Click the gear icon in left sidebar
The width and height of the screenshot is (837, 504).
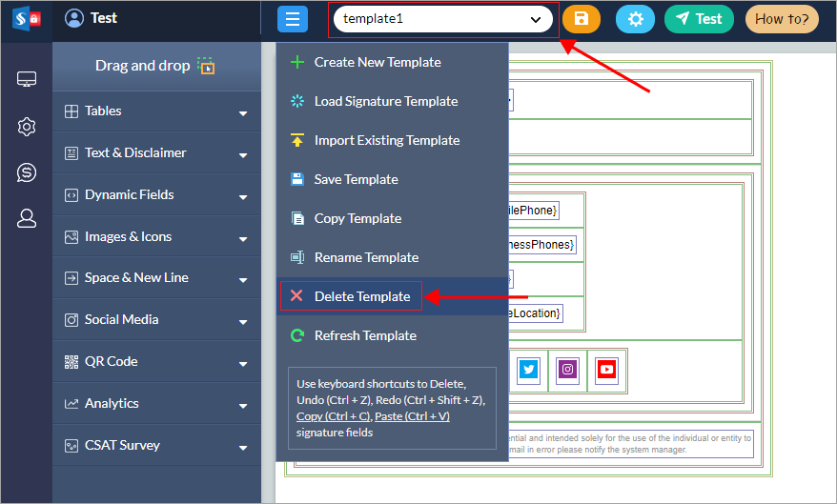tap(27, 126)
